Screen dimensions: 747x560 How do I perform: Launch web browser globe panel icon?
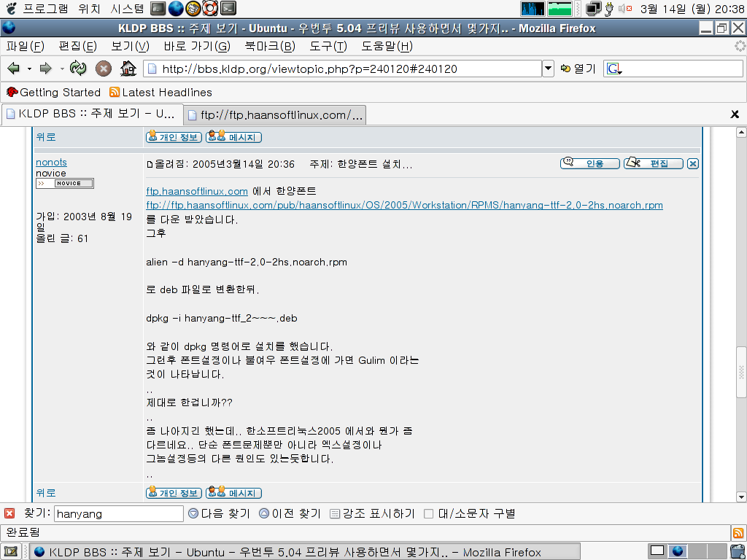(x=176, y=8)
